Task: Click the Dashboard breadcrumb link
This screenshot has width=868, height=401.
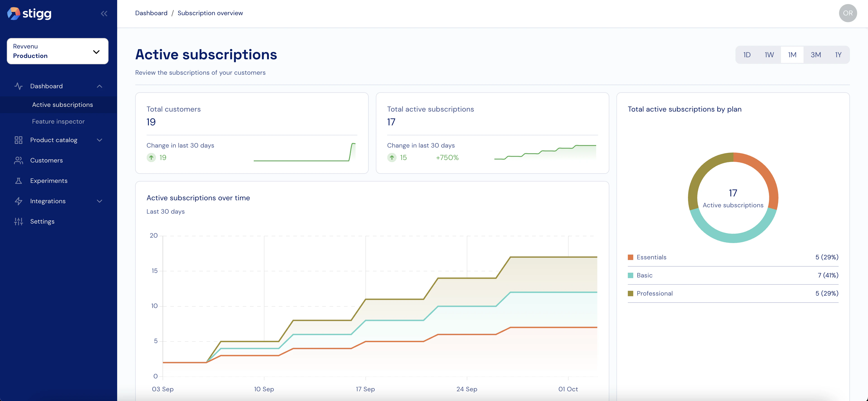Action: pos(151,13)
